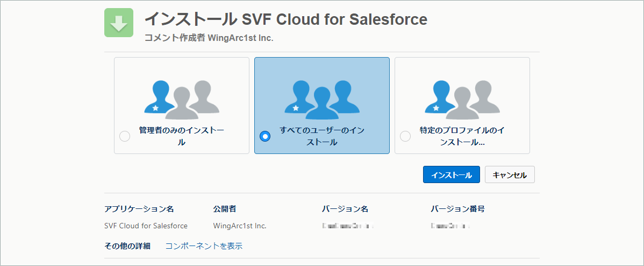Click the admins-only install users icon

coord(182,99)
